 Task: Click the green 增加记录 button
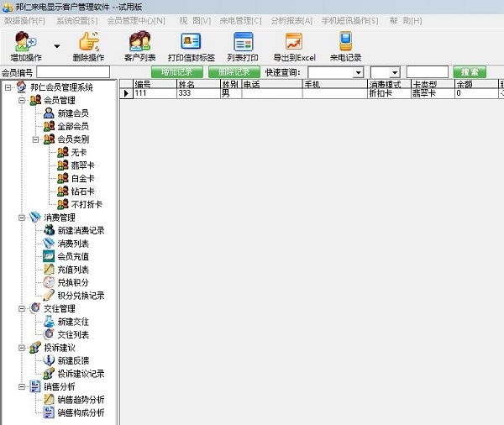pyautogui.click(x=177, y=72)
